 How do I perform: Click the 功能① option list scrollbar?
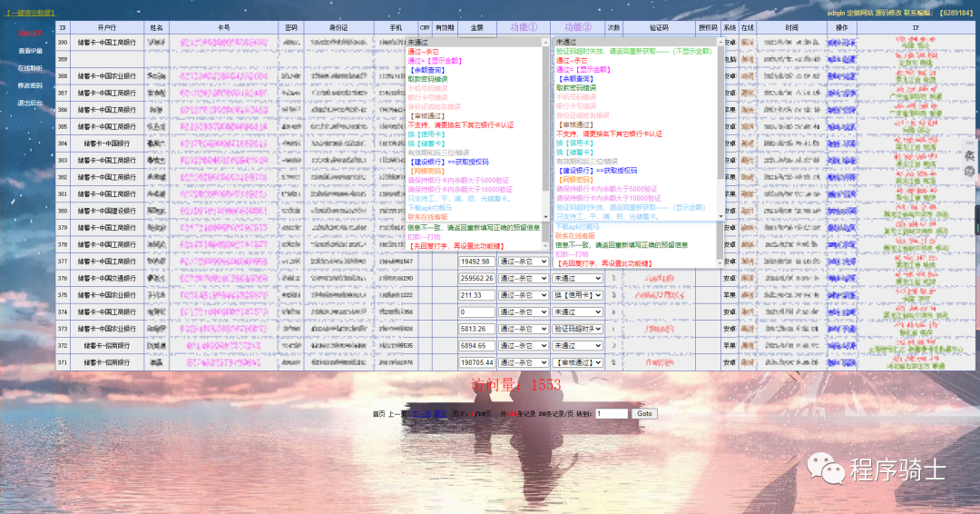coord(546,118)
